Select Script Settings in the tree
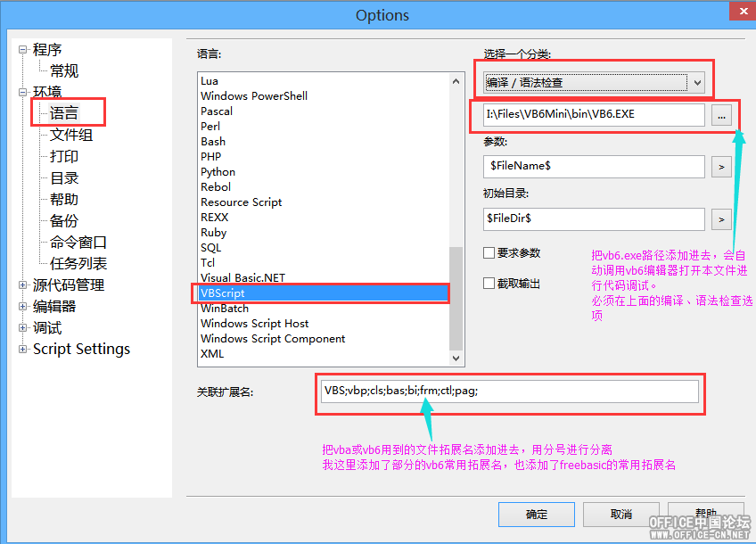This screenshot has width=756, height=544. click(81, 350)
